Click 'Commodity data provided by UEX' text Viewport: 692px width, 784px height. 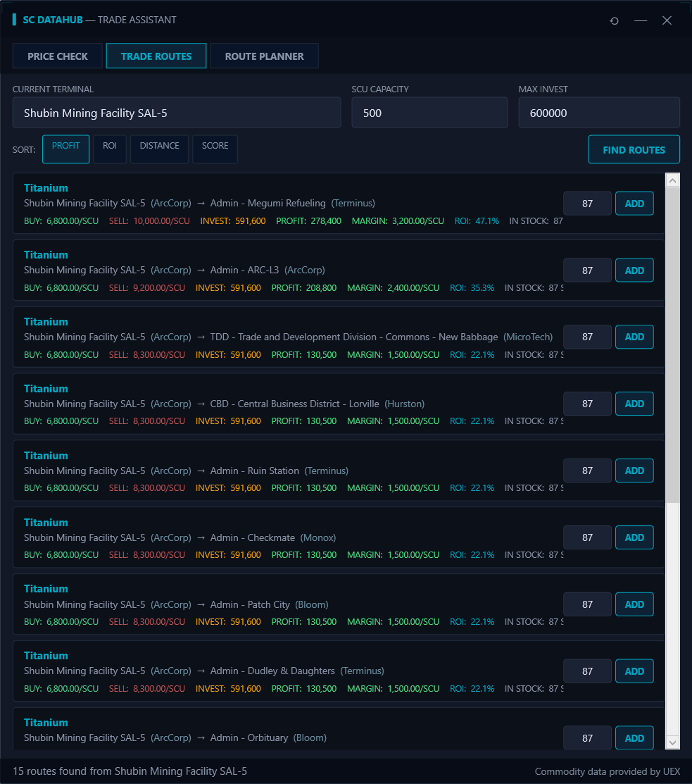[608, 771]
